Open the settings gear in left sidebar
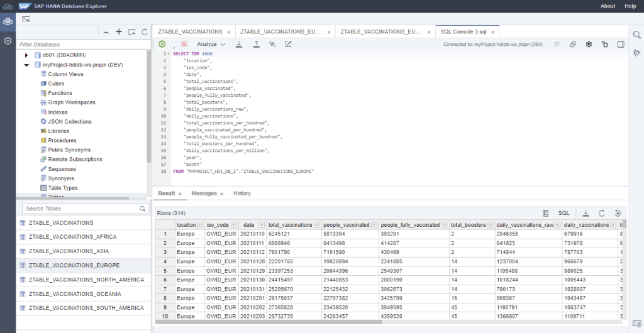The height and width of the screenshot is (333, 644). 8,41
